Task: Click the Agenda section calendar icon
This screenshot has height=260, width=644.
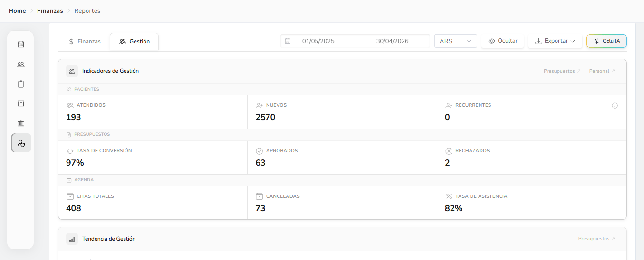Action: click(x=69, y=180)
